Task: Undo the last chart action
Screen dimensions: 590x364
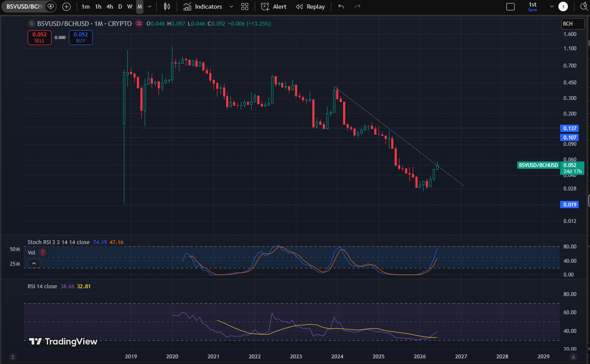Action: (341, 7)
